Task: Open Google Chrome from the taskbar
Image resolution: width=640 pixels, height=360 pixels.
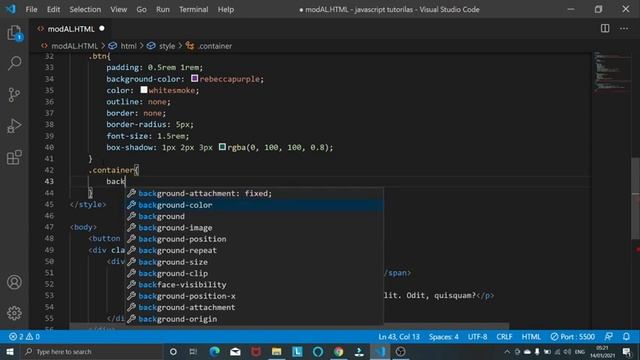Action: (x=338, y=352)
